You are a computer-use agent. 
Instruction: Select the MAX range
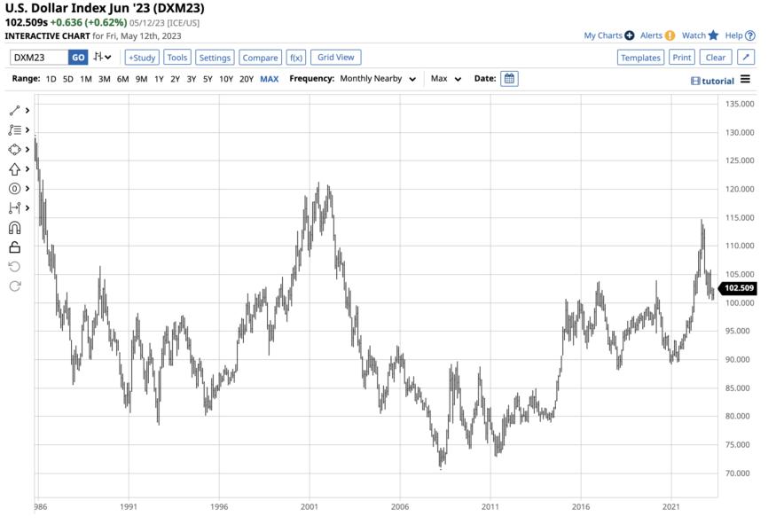click(x=270, y=79)
